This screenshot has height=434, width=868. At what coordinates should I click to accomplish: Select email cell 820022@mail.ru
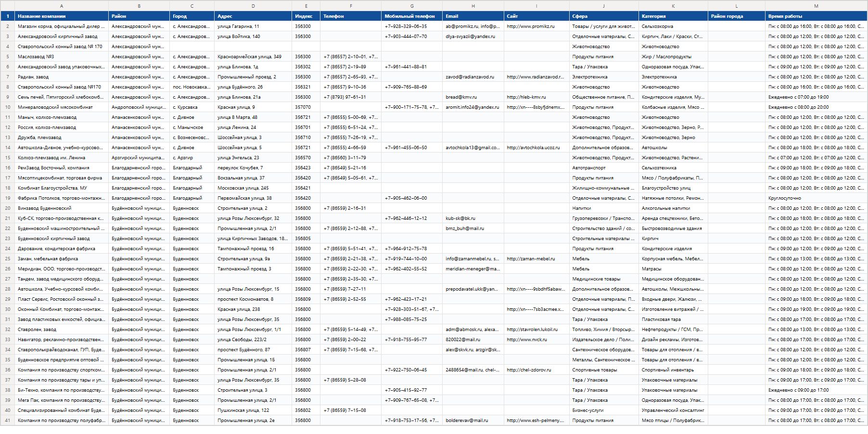coord(473,340)
